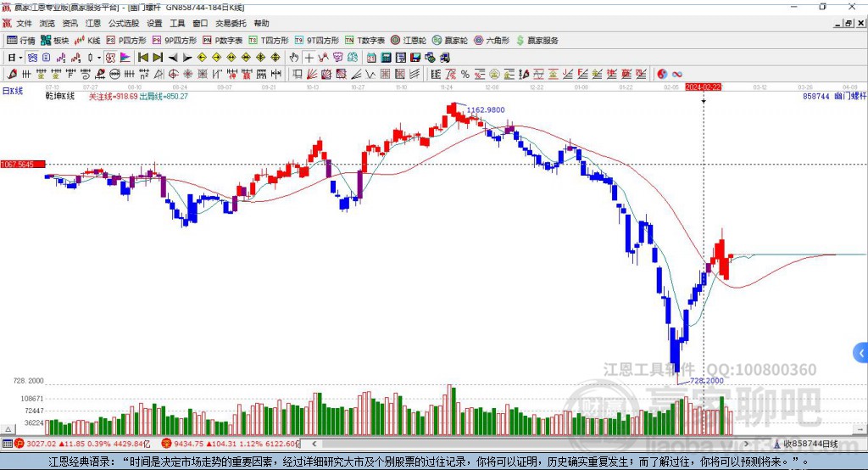Open the 设置 menu

[154, 23]
